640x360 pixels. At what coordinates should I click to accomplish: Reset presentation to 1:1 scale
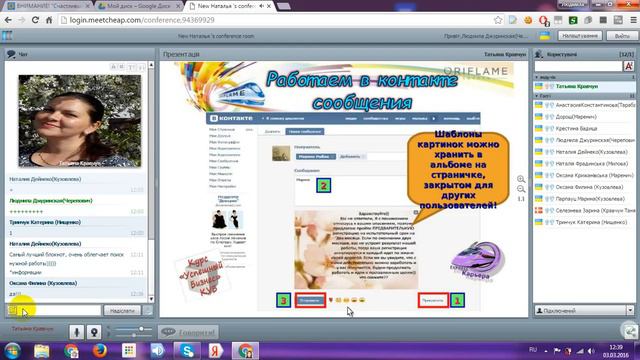[521, 199]
